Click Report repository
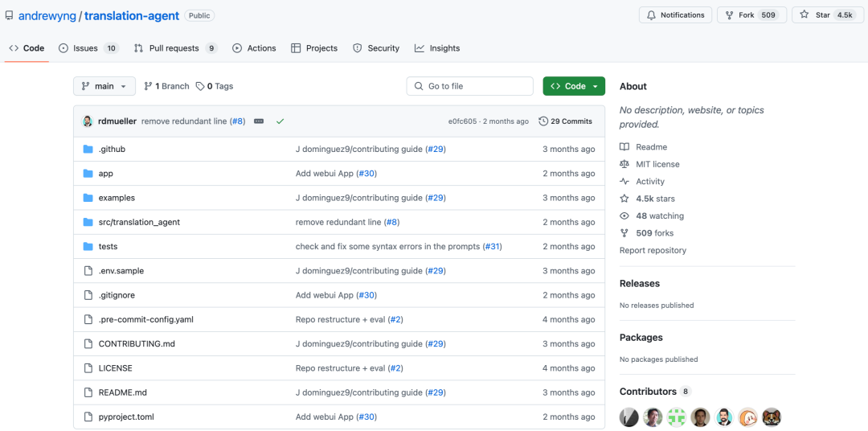868x431 pixels. (x=653, y=250)
